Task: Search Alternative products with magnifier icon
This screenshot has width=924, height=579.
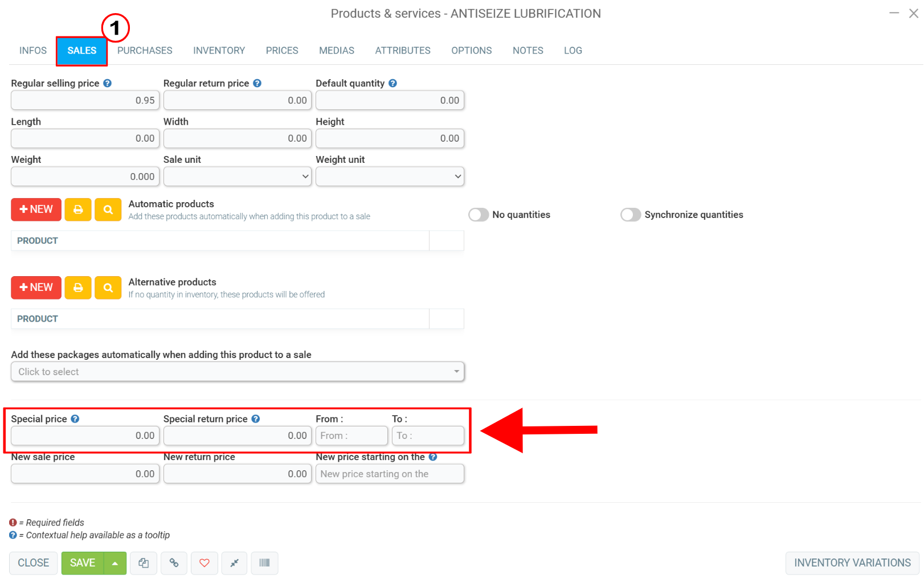Action: [108, 288]
